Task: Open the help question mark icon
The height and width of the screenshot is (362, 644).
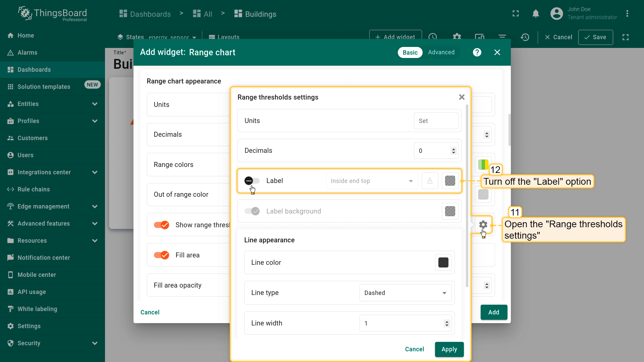Action: tap(477, 52)
